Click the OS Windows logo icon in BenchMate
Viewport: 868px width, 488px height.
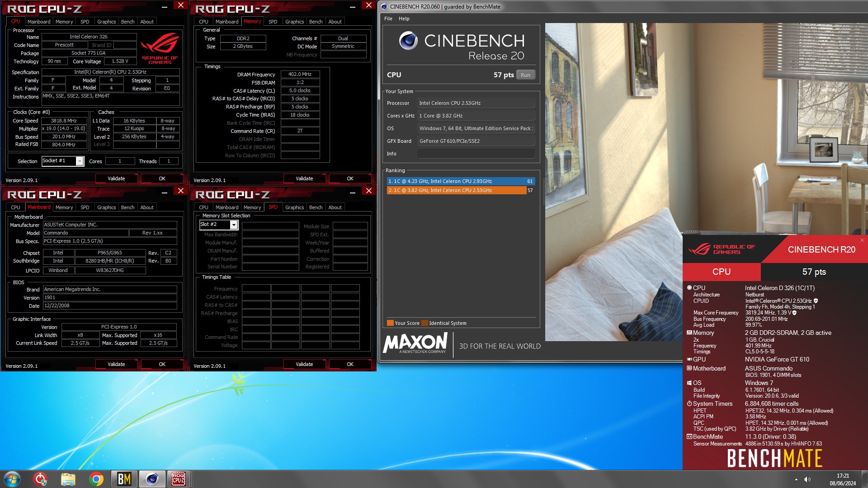click(689, 383)
